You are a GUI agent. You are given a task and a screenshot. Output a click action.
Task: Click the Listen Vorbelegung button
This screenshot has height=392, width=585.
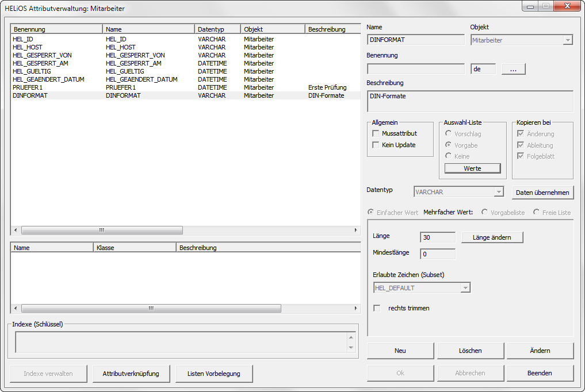[214, 374]
